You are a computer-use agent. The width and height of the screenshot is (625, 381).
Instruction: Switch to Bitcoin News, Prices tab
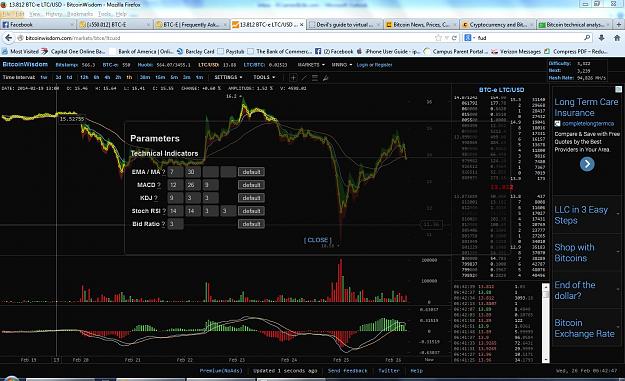pos(421,25)
